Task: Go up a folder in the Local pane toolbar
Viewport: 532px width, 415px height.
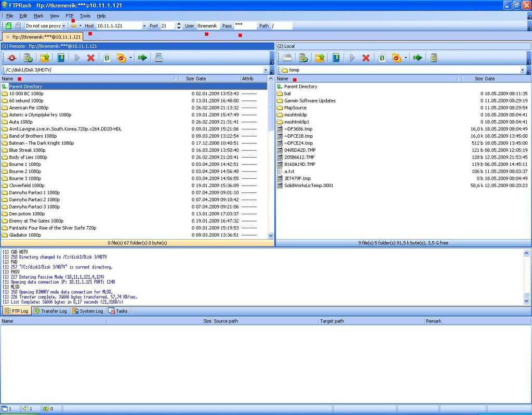Action: (x=320, y=58)
